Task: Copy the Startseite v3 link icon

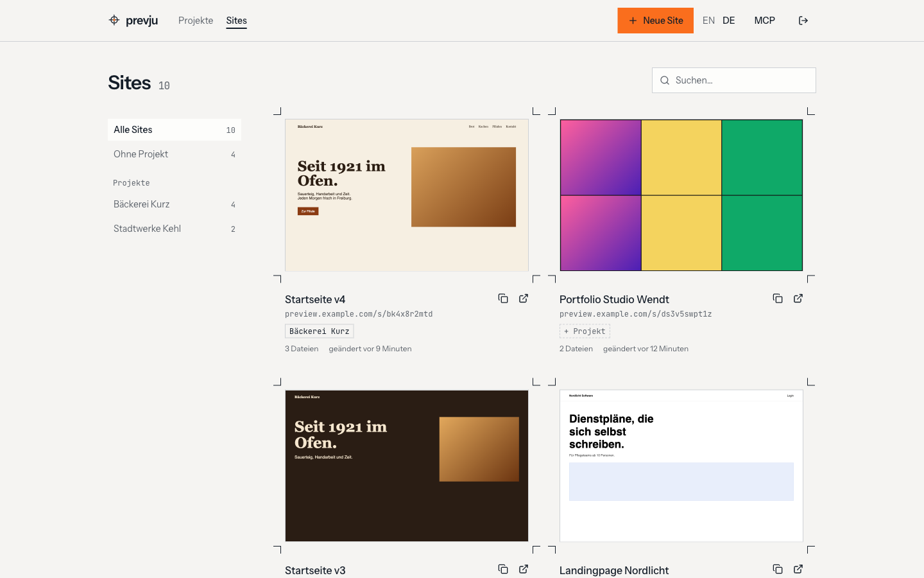Action: click(x=503, y=569)
